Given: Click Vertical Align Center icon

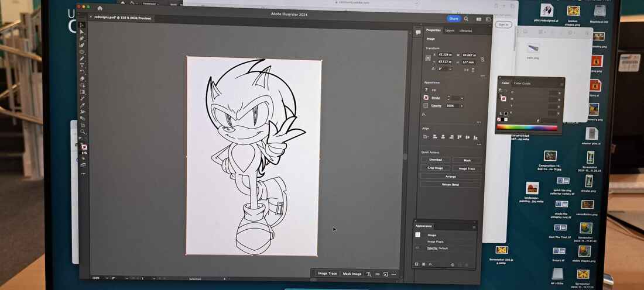Looking at the screenshot, I should coord(467,137).
